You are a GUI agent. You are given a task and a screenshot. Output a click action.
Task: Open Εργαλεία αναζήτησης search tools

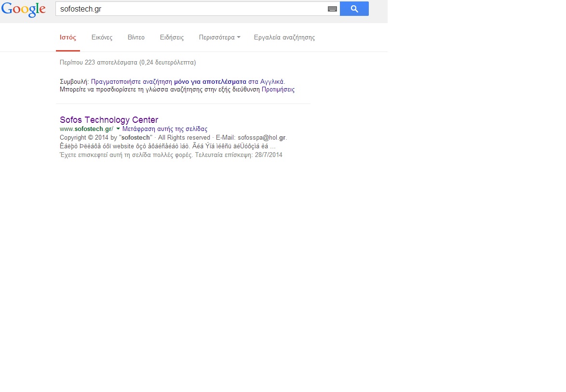[x=284, y=38]
